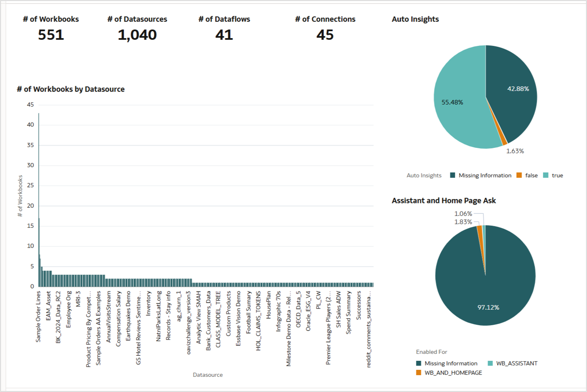Image resolution: width=587 pixels, height=392 pixels.
Task: Click the # of Connections 45 tile
Action: click(325, 28)
